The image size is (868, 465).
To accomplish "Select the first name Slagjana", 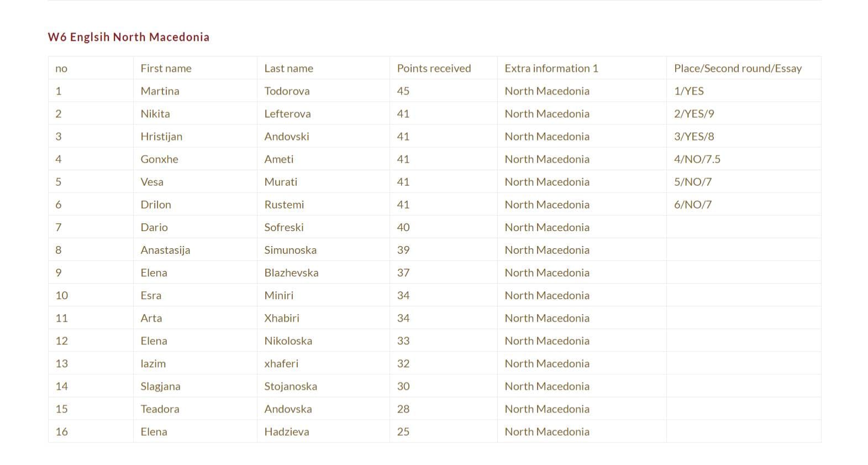I will click(x=160, y=386).
